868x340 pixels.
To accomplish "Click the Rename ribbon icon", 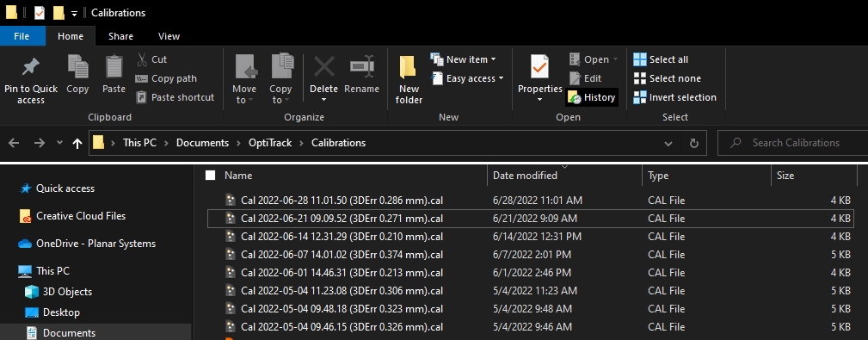I will click(361, 66).
